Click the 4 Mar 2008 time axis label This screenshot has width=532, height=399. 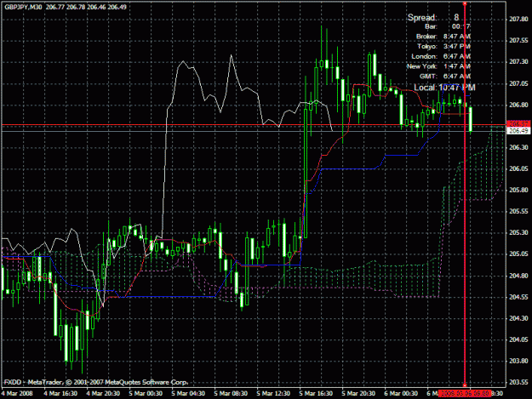[x=17, y=394]
